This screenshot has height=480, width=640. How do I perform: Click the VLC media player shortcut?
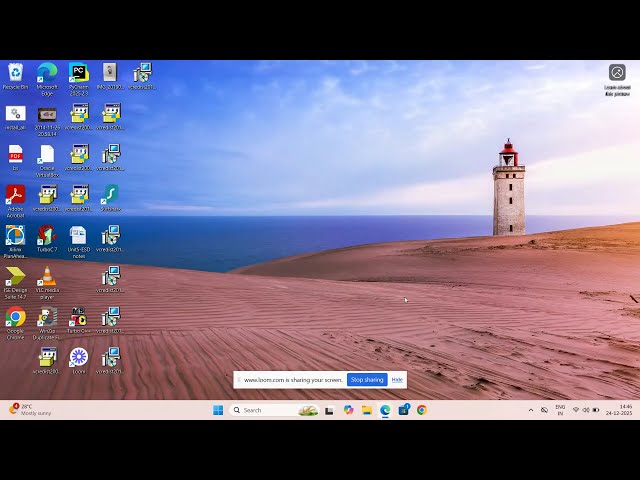pos(47,277)
